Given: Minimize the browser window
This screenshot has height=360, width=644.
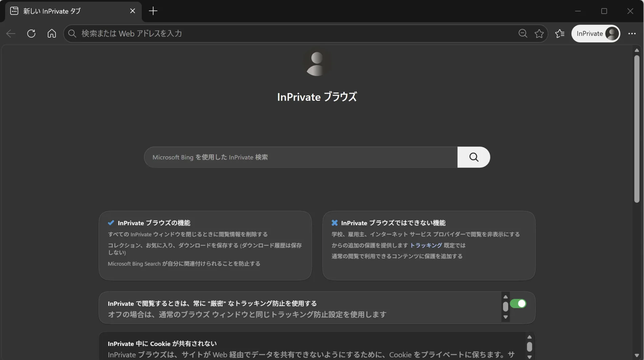Looking at the screenshot, I should click(x=578, y=11).
